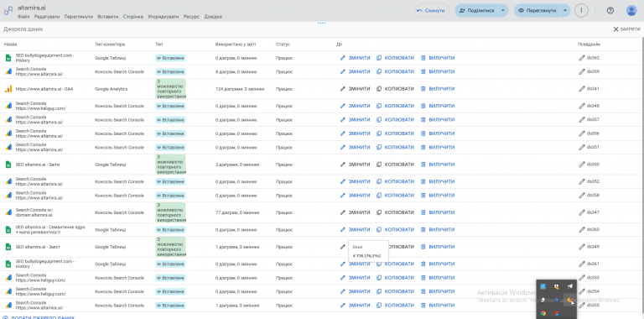Image resolution: width=644 pixels, height=319 pixels.
Task: Edit alias ds359 with its pencil icon
Action: tap(582, 71)
